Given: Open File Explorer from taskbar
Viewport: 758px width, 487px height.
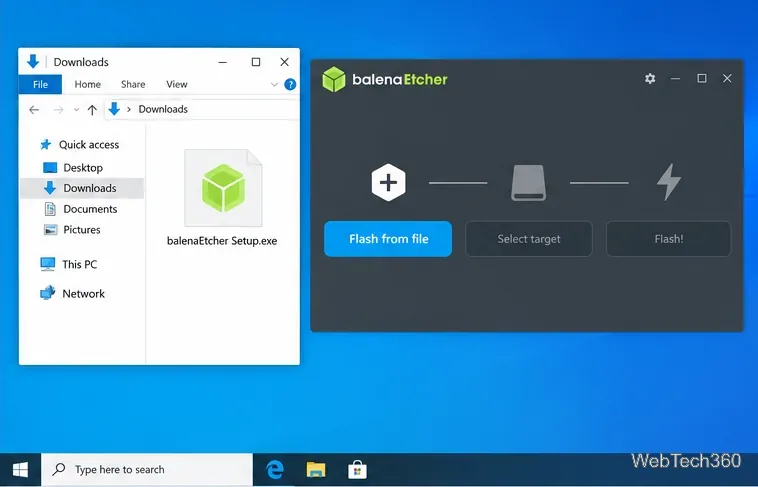Looking at the screenshot, I should point(316,470).
